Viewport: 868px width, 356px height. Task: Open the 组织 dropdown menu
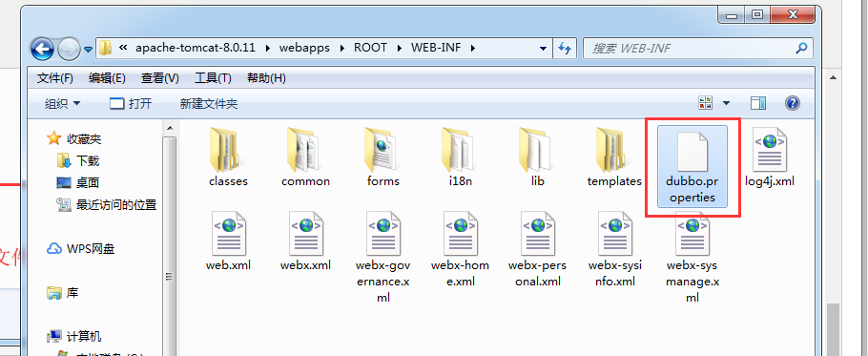pyautogui.click(x=62, y=103)
